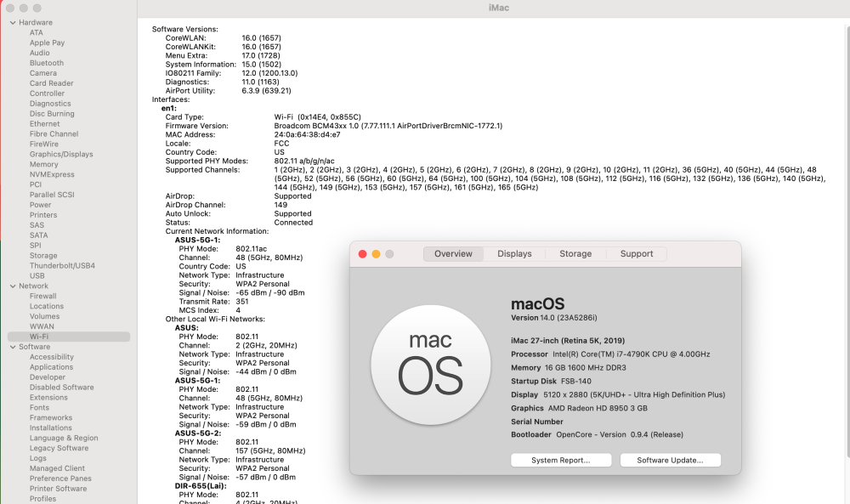Select Volumes under Network

coord(44,316)
